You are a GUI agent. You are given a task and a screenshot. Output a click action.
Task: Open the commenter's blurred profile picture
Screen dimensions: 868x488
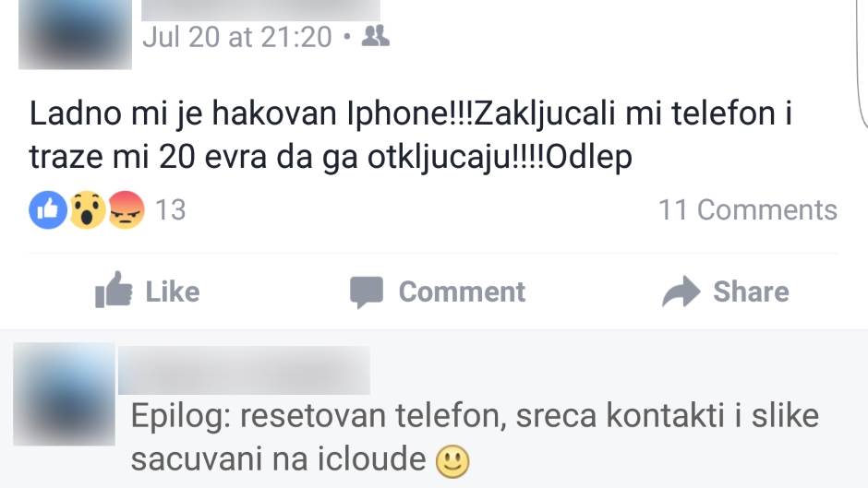(65, 394)
